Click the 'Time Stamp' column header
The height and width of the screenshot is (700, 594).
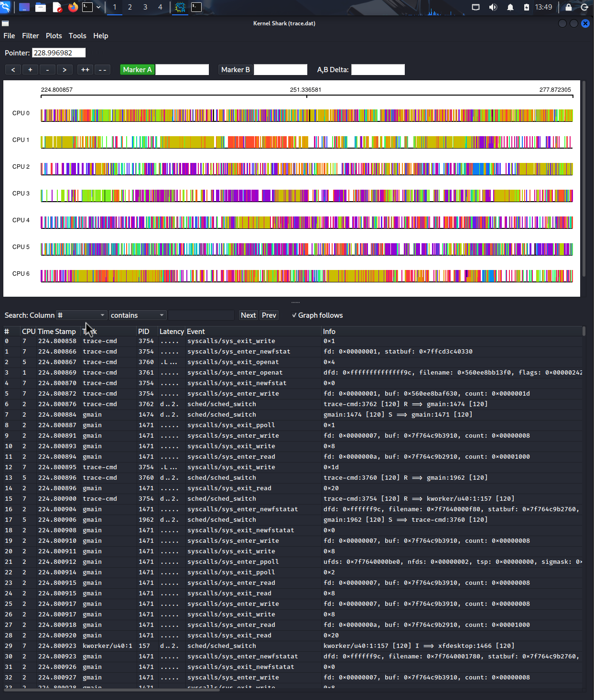57,332
